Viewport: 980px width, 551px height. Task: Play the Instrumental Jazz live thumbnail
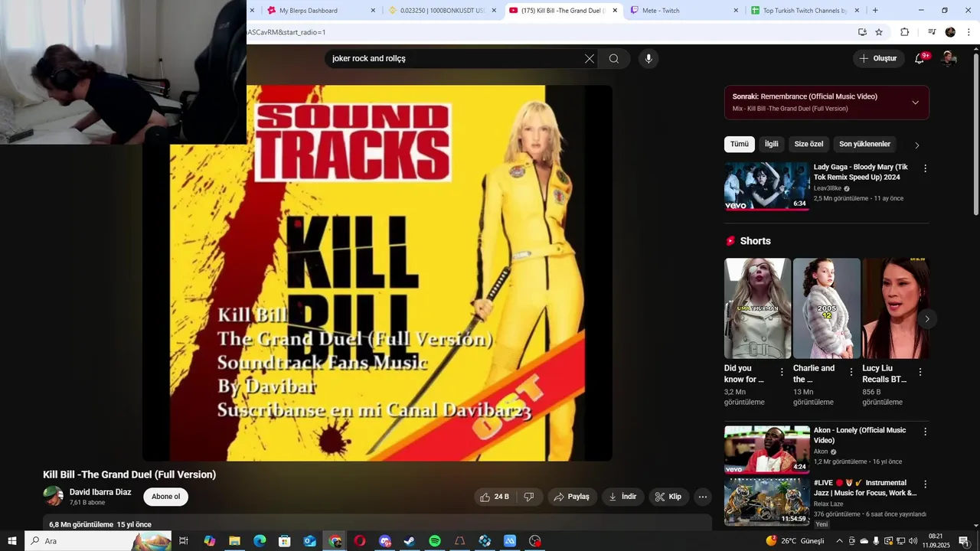766,502
